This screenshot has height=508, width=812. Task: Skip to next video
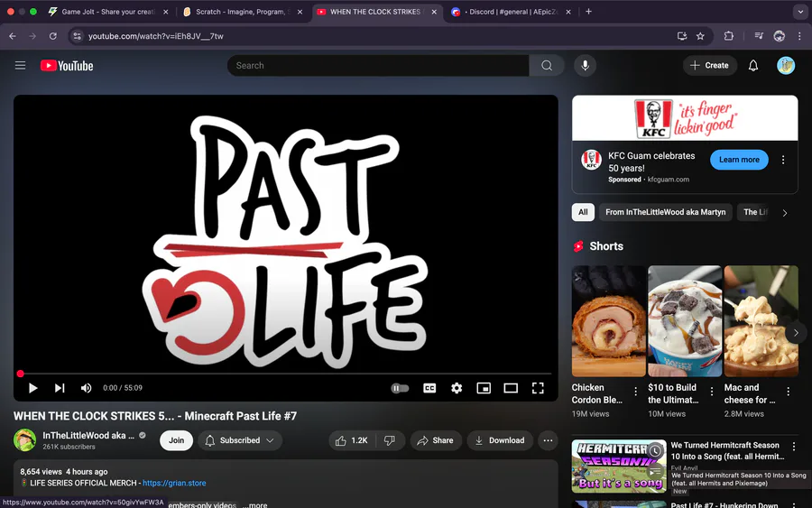(60, 388)
